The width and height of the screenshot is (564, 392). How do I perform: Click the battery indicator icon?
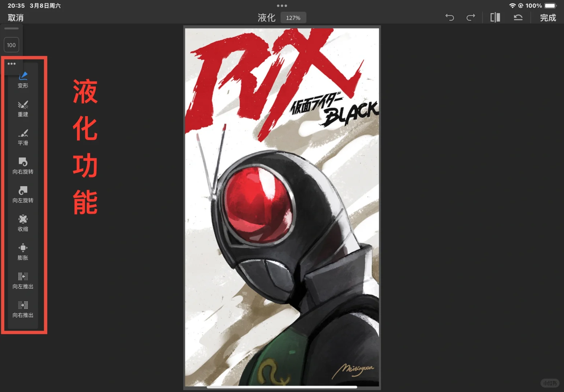click(x=550, y=5)
